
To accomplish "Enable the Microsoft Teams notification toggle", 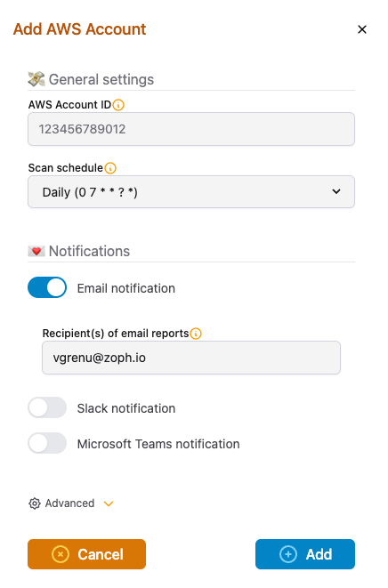I will pos(47,443).
